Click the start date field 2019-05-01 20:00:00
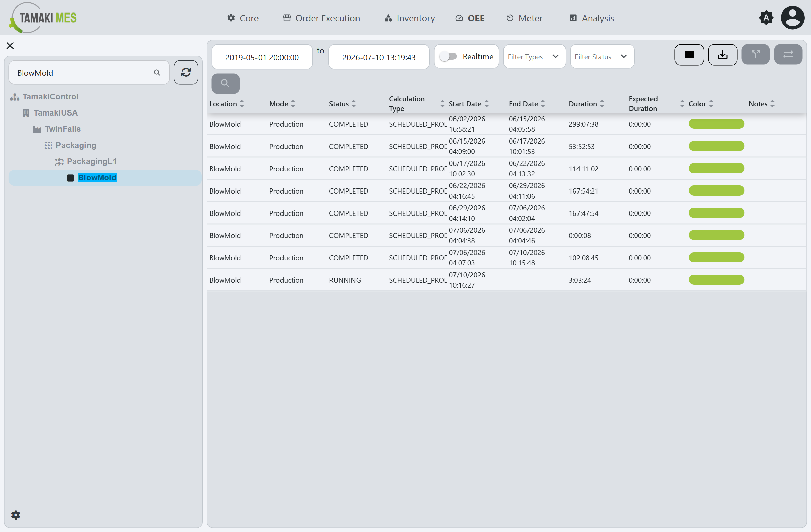The image size is (811, 532). click(262, 57)
